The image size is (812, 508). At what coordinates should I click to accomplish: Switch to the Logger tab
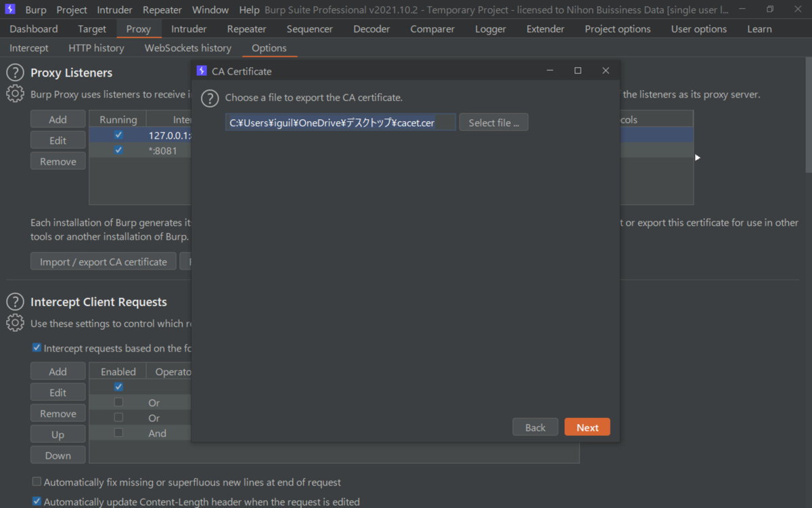pyautogui.click(x=491, y=29)
